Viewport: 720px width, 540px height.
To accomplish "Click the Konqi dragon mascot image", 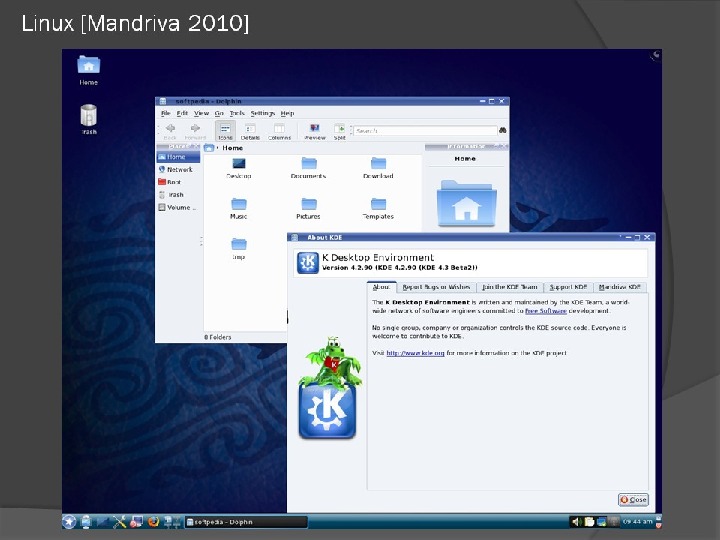I will click(x=332, y=361).
